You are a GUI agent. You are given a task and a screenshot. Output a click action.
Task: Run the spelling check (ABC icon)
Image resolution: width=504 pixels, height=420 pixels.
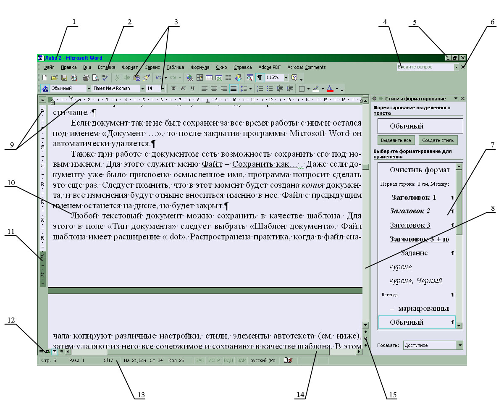[105, 78]
